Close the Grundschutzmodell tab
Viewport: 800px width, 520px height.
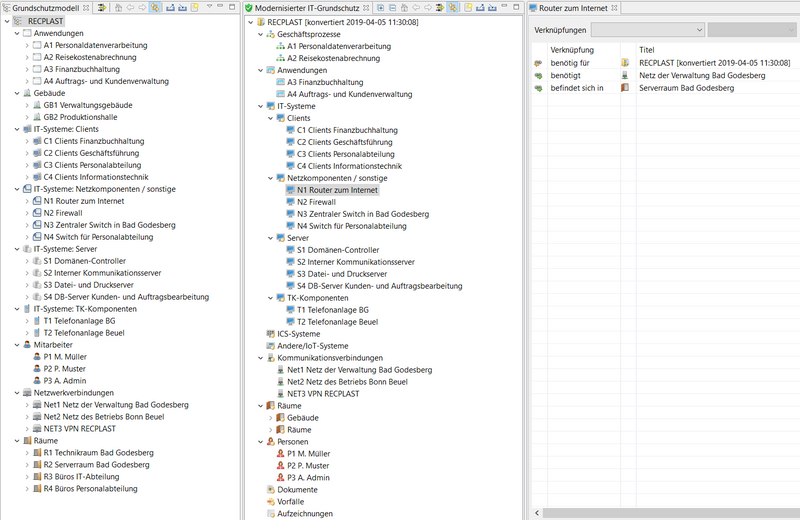[x=86, y=8]
